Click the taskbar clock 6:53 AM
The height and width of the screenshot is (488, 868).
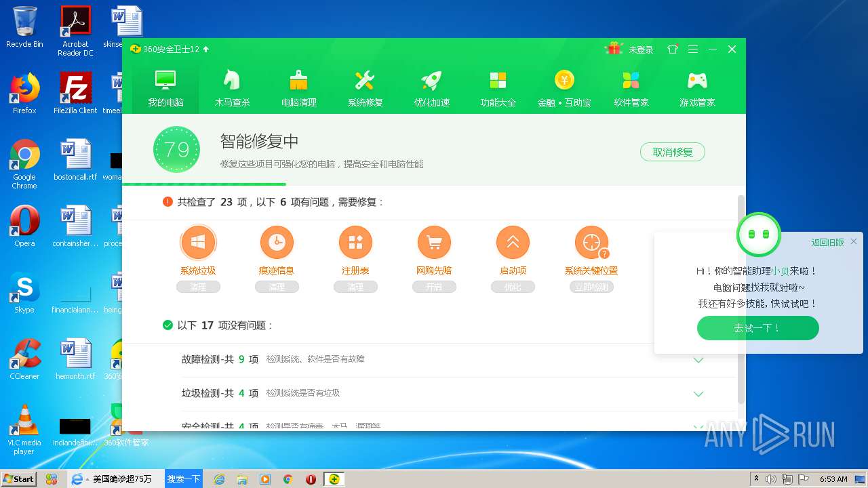(833, 479)
